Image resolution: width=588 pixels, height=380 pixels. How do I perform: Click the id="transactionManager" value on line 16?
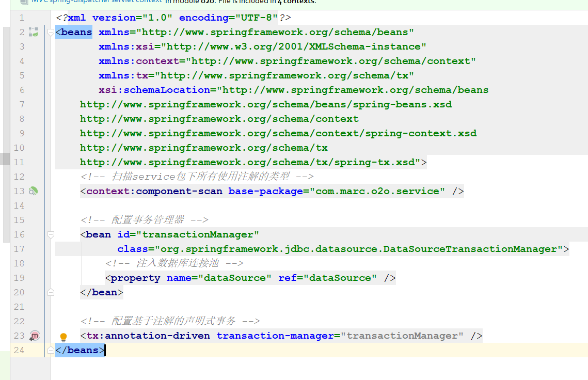click(x=198, y=235)
